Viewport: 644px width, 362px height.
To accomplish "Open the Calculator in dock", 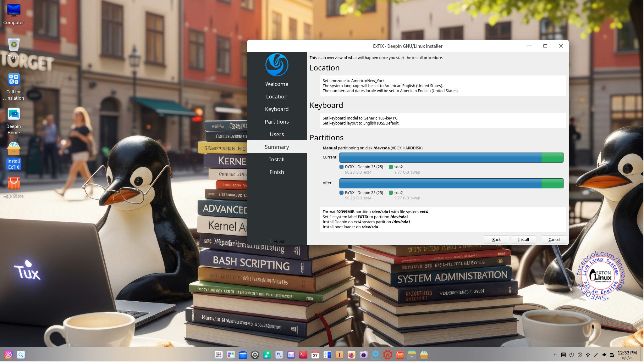I will click(x=327, y=355).
